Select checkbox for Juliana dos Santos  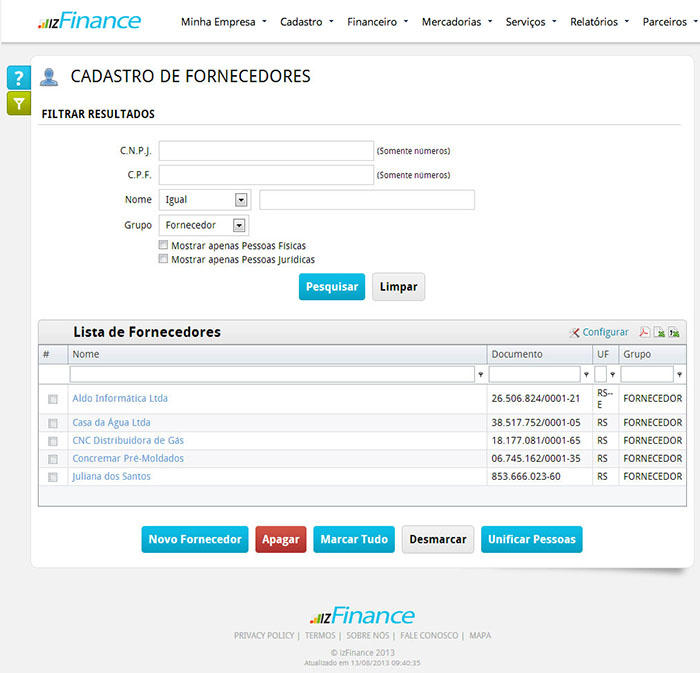(x=53, y=477)
